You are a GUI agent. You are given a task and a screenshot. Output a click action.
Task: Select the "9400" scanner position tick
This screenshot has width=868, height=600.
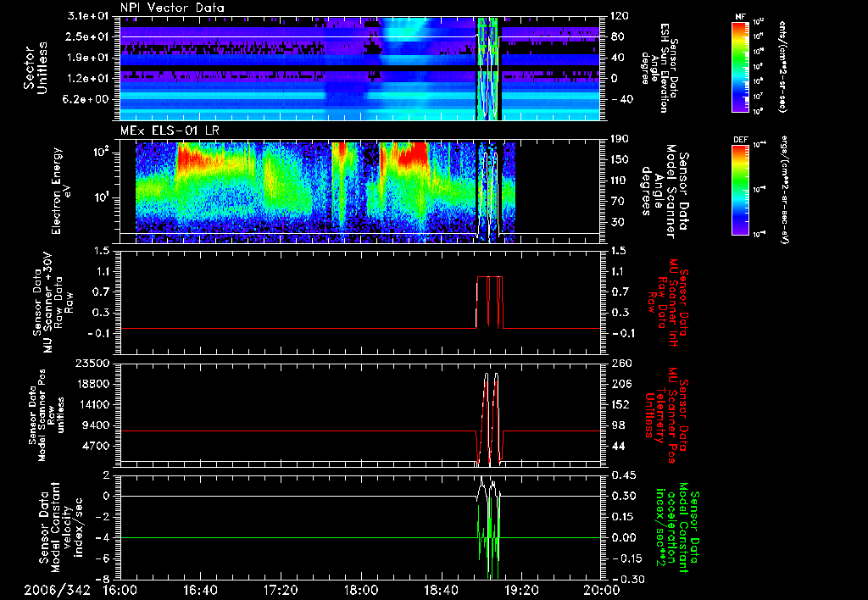[x=97, y=425]
